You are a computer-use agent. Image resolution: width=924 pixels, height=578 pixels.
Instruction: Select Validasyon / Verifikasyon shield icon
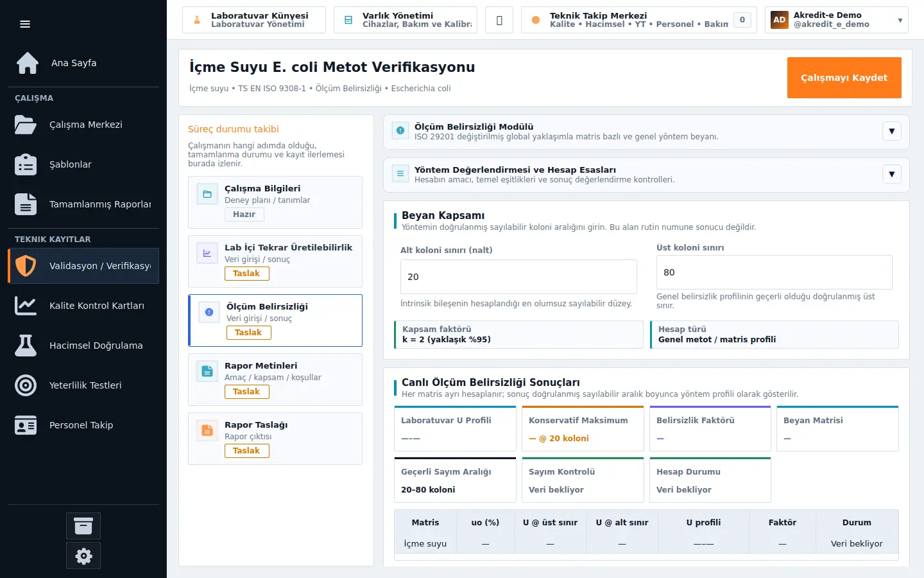point(26,266)
